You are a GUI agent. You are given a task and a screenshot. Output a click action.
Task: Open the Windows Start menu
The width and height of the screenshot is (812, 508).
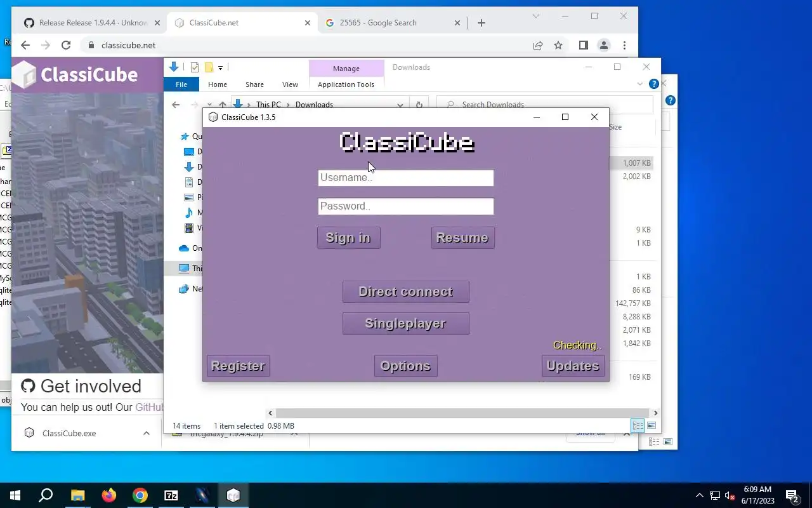15,495
